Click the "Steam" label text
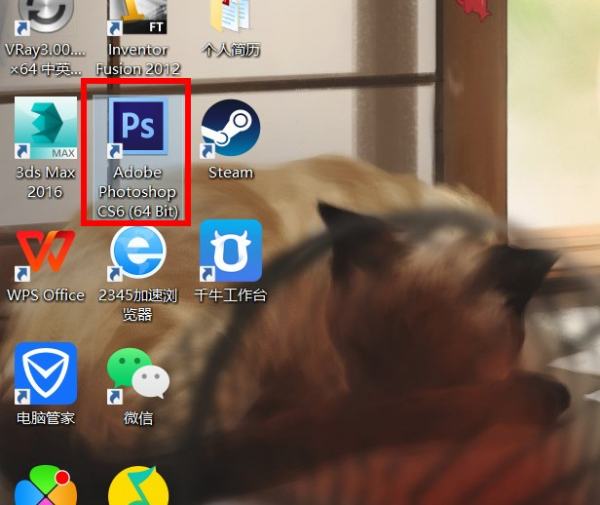Image resolution: width=600 pixels, height=505 pixels. 231,173
